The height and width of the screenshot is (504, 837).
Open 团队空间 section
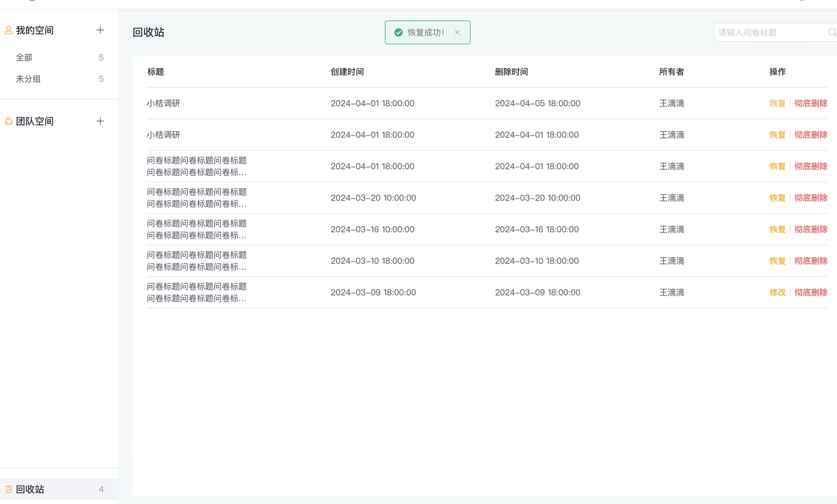(x=35, y=121)
